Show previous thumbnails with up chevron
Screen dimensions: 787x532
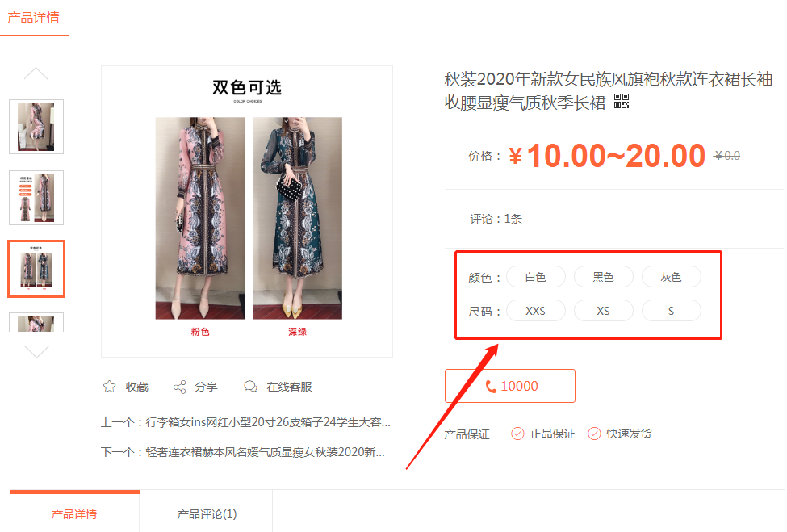coord(36,73)
